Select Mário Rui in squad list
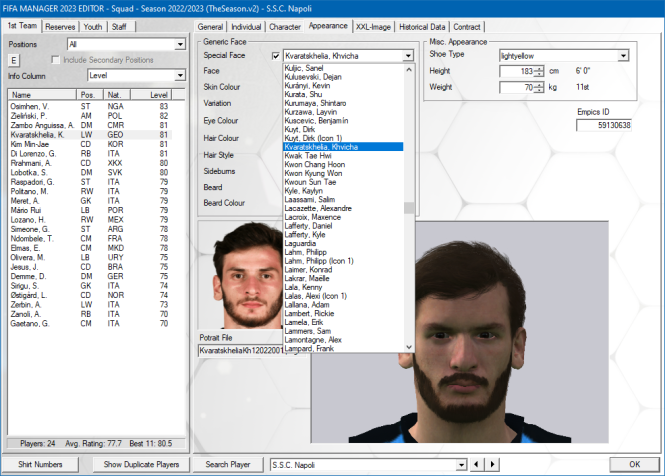665x476 pixels. (89, 210)
